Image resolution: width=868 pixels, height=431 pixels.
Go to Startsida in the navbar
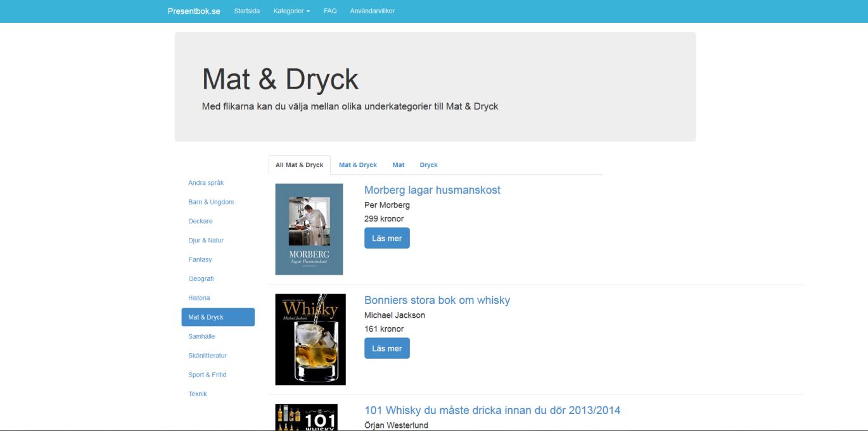[247, 11]
